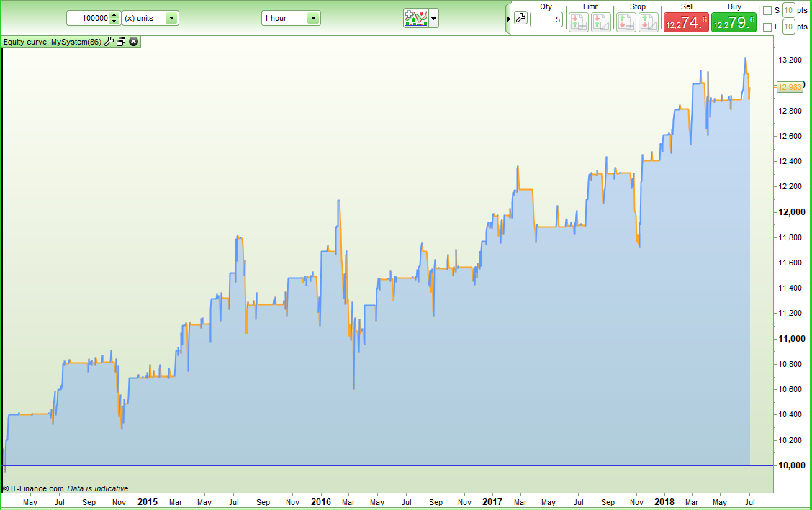Screen dimensions: 812x510
Task: Focus the Qty input field
Action: (546, 19)
